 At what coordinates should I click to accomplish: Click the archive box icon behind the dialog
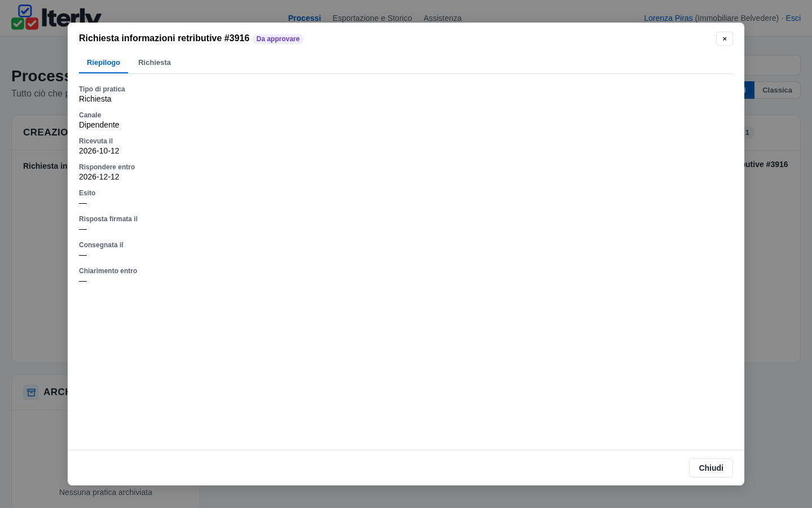tap(31, 392)
